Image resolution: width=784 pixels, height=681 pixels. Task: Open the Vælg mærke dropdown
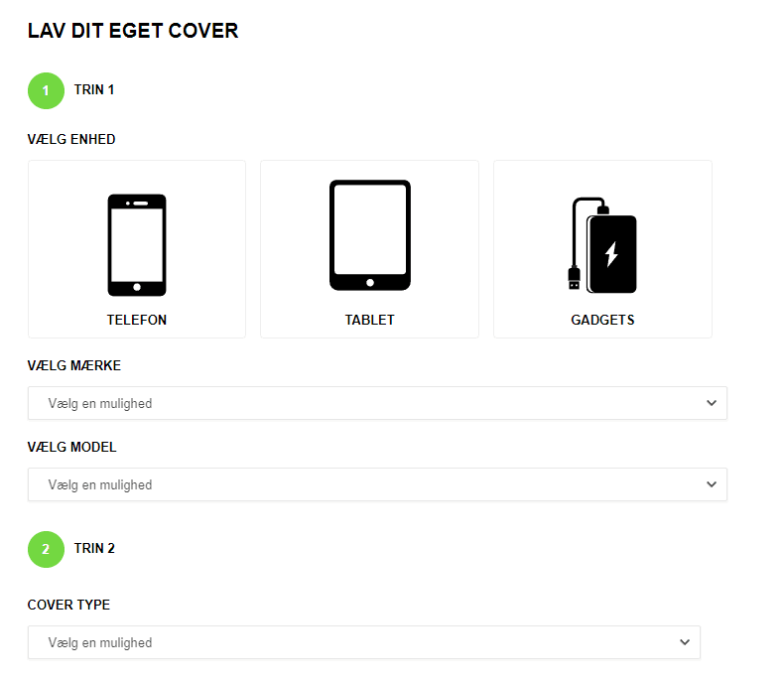coord(377,403)
